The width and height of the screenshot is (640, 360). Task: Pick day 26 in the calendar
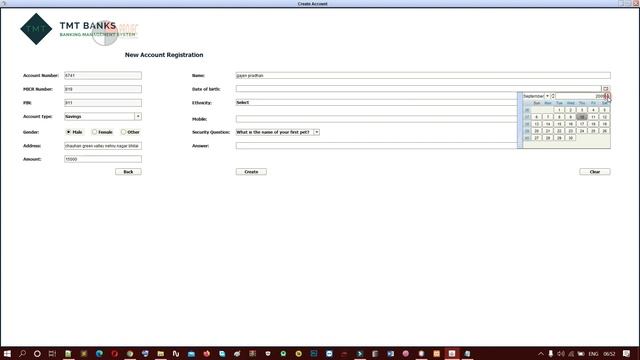pos(604,131)
